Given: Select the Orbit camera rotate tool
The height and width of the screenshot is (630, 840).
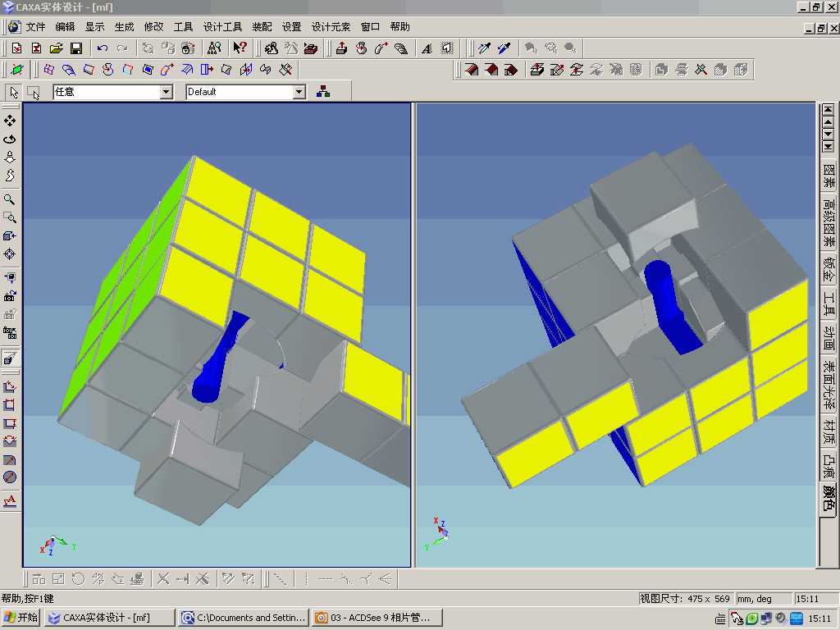Looking at the screenshot, I should [10, 139].
